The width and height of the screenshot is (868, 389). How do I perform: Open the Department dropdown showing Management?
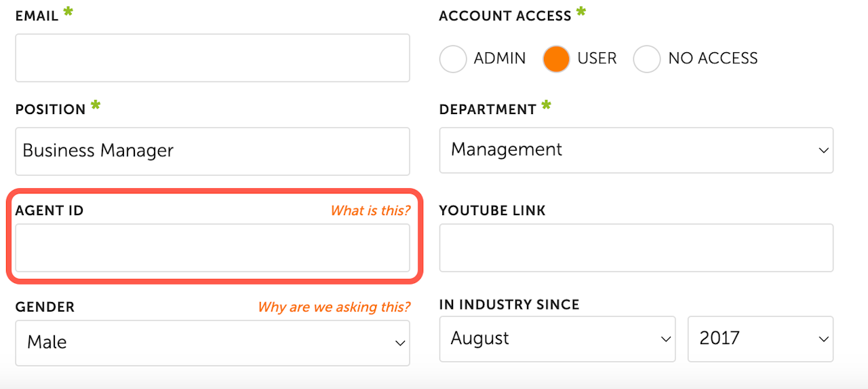point(636,150)
